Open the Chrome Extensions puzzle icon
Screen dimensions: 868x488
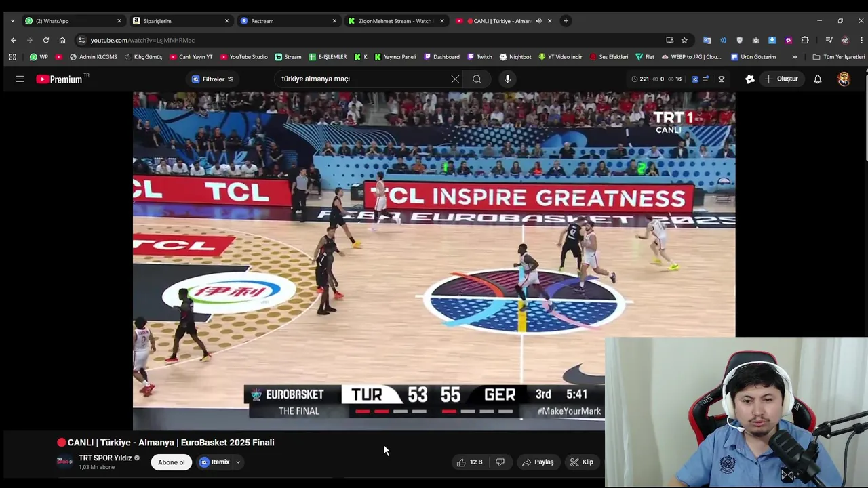click(x=805, y=40)
